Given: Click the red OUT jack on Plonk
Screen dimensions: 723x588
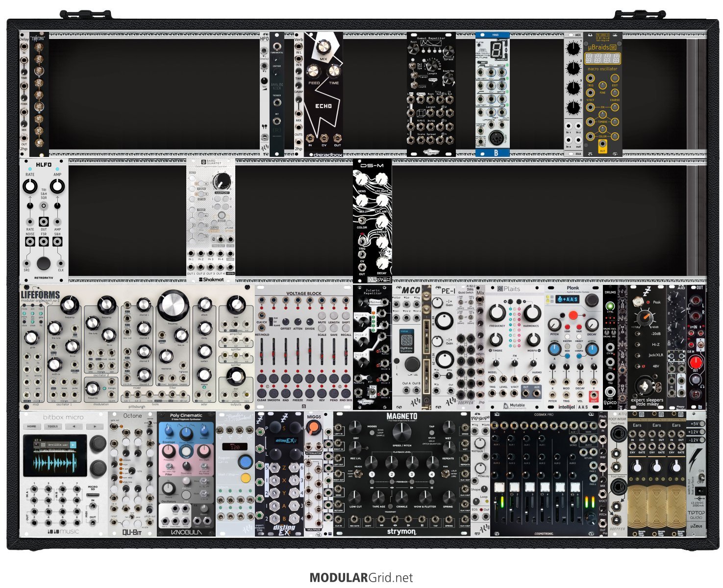Looking at the screenshot, I should tap(594, 395).
